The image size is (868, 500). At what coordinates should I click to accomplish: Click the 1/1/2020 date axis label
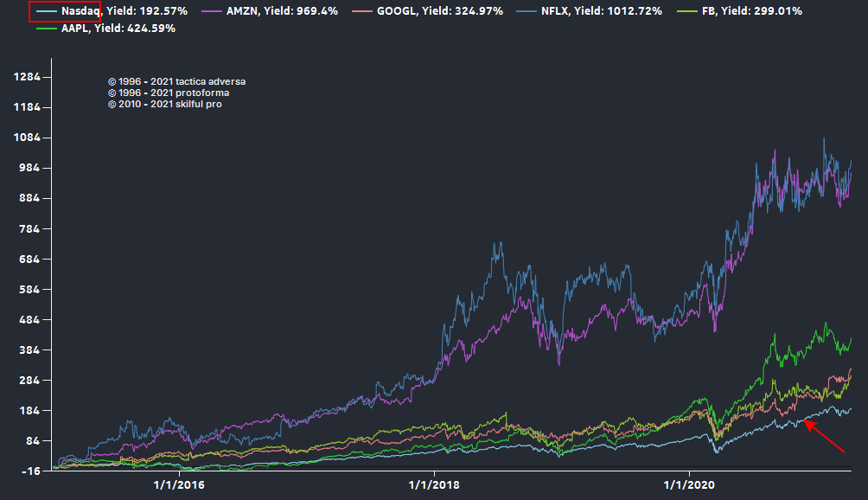pyautogui.click(x=688, y=484)
